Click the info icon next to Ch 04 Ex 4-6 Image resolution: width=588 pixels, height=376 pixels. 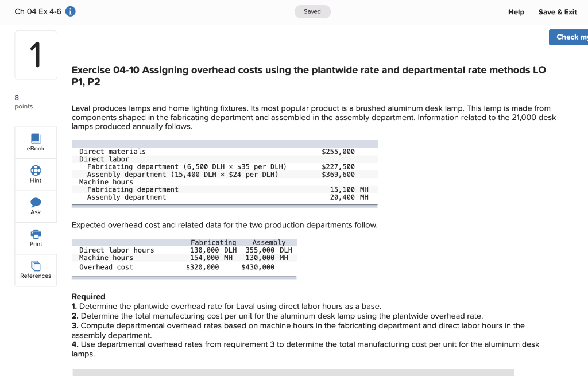(70, 11)
